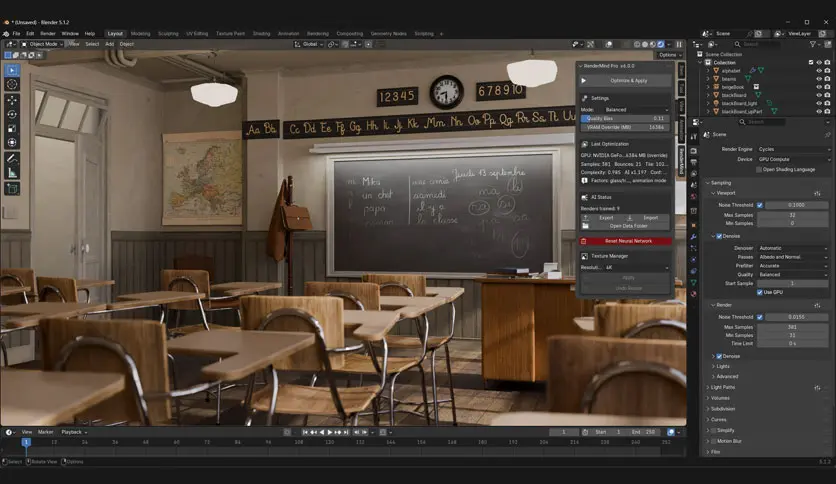Hide beams object in viewport
Screen dimensions: 836x484
(819, 79)
